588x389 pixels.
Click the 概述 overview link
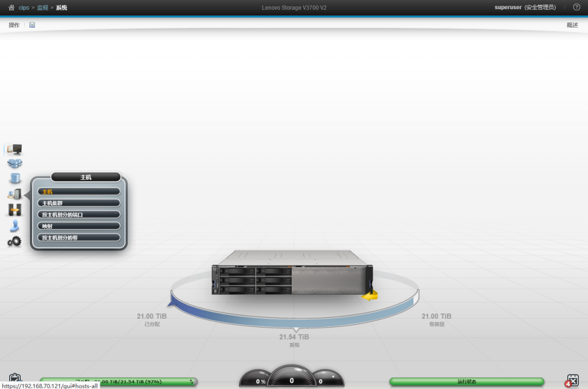572,25
